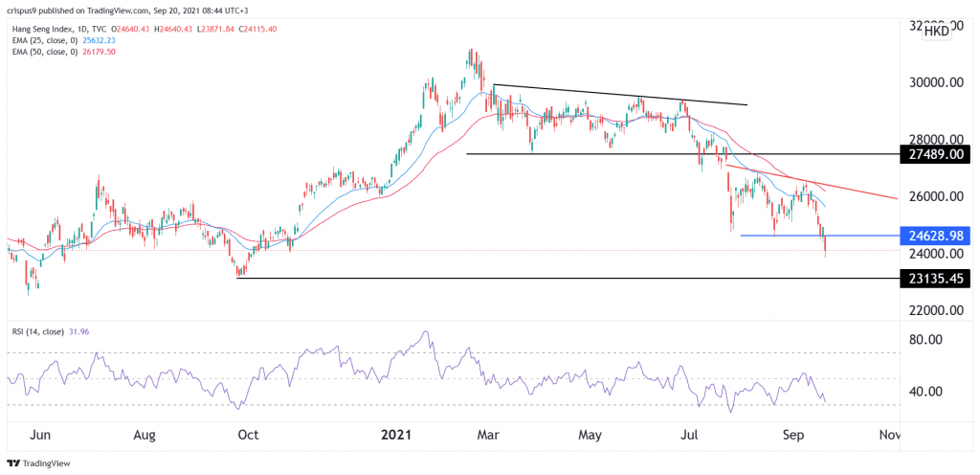The width and height of the screenshot is (980, 475).
Task: Click the Sep label on time axis
Action: 792,434
